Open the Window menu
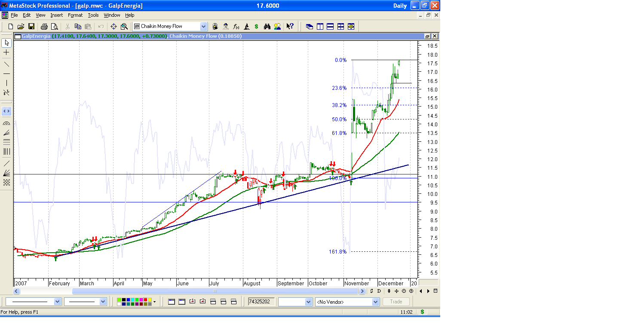644x330 pixels. pos(112,15)
